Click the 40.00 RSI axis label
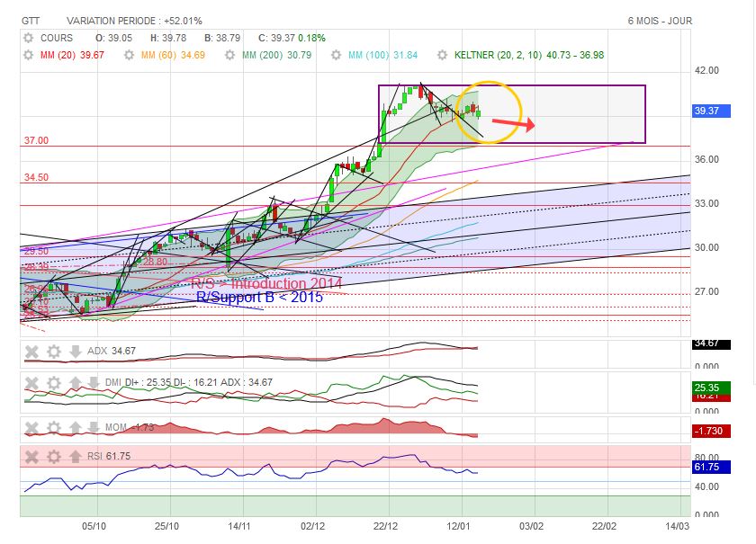The image size is (756, 544). (706, 487)
